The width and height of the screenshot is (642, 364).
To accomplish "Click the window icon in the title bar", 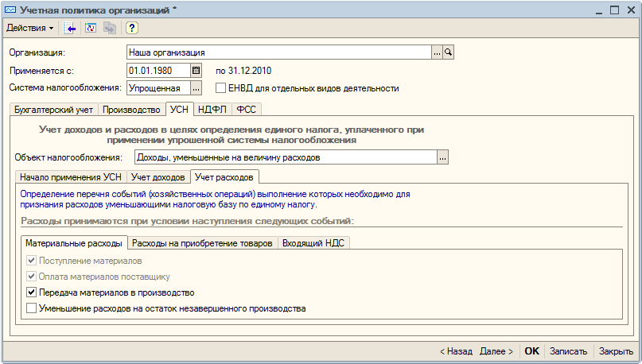I will [x=10, y=10].
